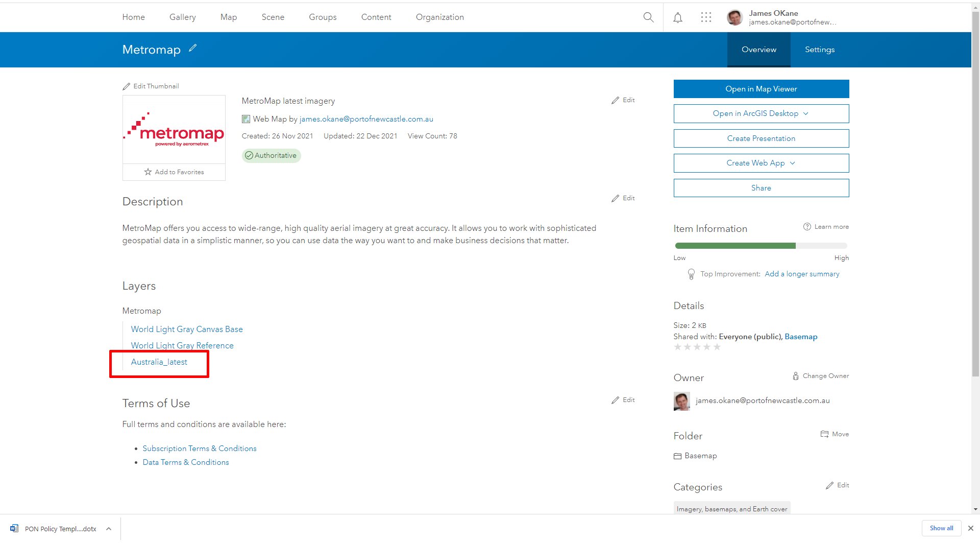980x543 pixels.
Task: Click the Basemap folder icon
Action: tap(677, 456)
